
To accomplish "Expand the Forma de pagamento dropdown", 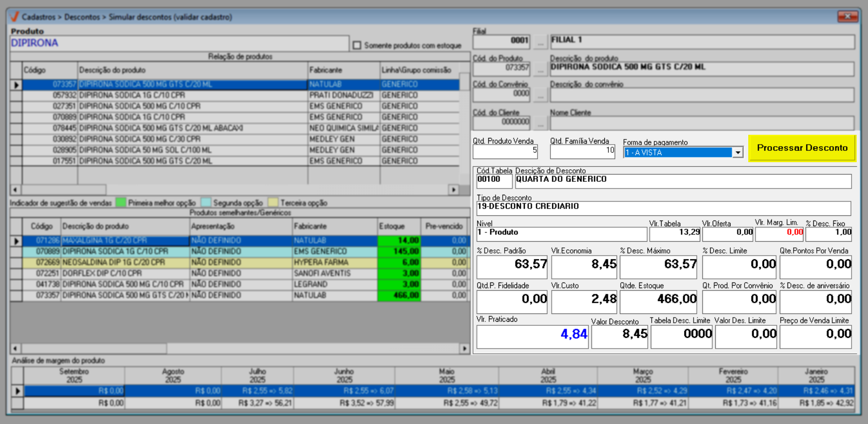I will point(737,152).
